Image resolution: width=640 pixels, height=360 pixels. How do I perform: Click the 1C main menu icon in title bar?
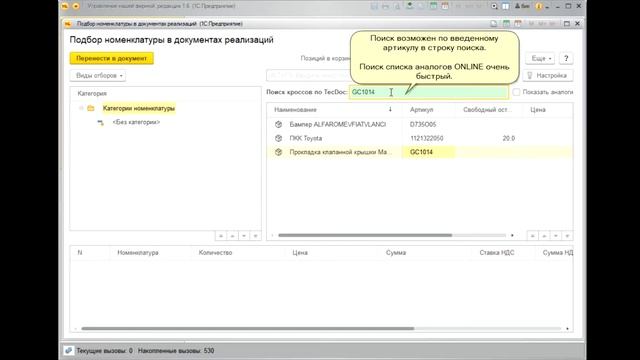64,6
